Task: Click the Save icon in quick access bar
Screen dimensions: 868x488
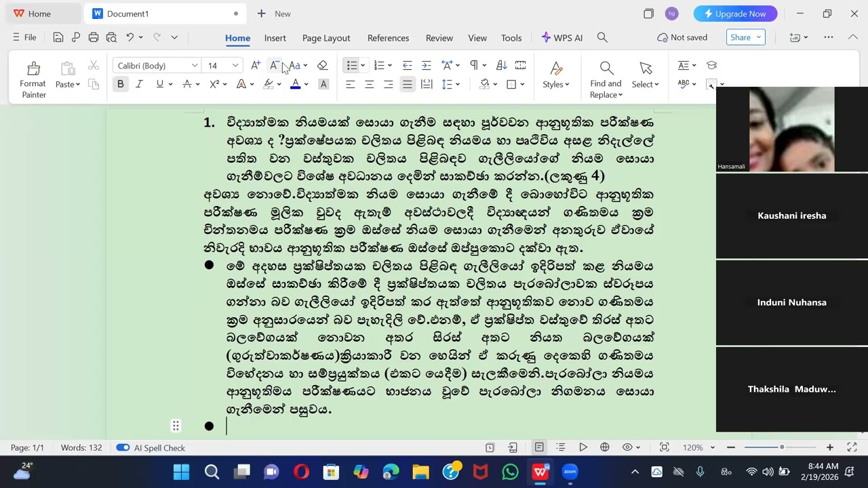Action: click(x=58, y=37)
